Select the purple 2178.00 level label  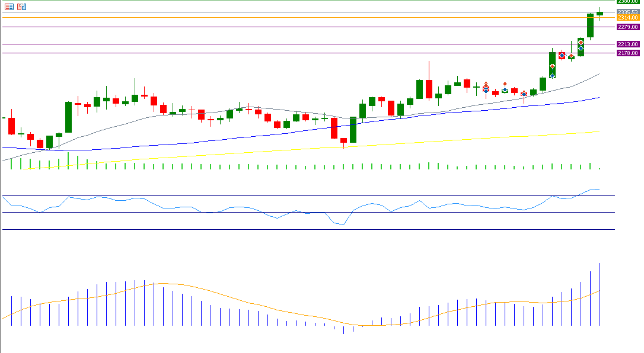point(627,53)
